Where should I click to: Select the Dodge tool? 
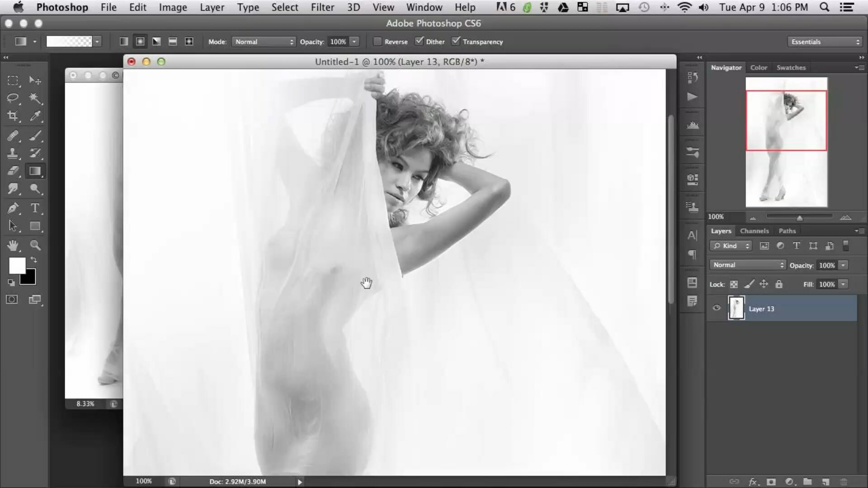coord(35,188)
